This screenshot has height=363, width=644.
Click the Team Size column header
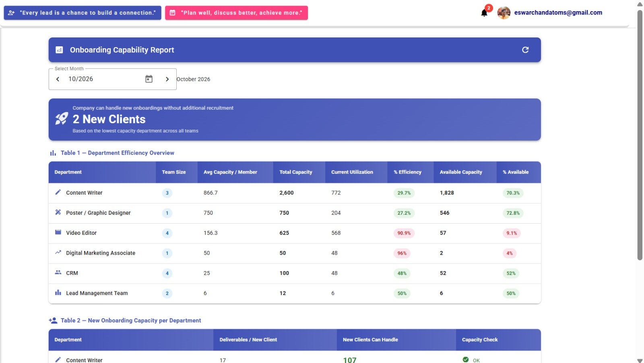point(174,172)
